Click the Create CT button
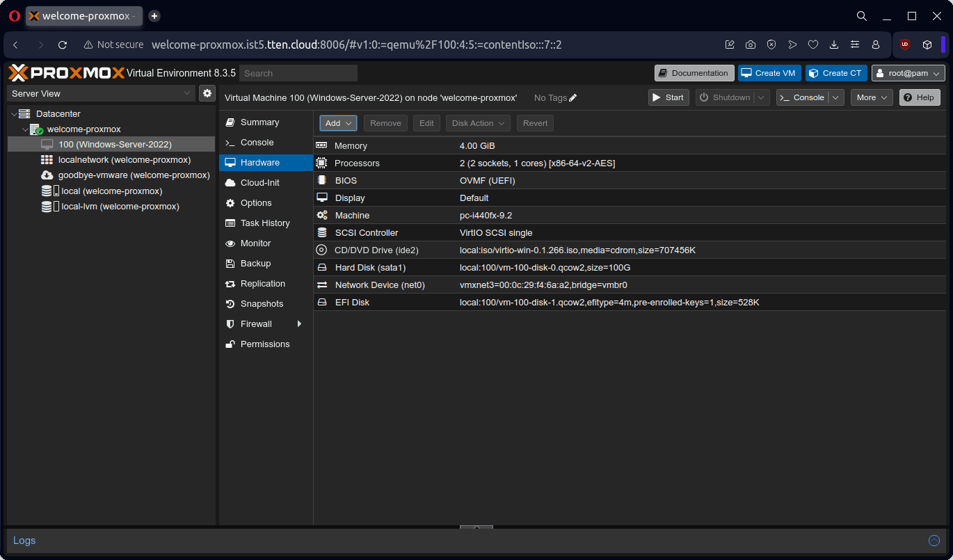The image size is (953, 560). [836, 73]
